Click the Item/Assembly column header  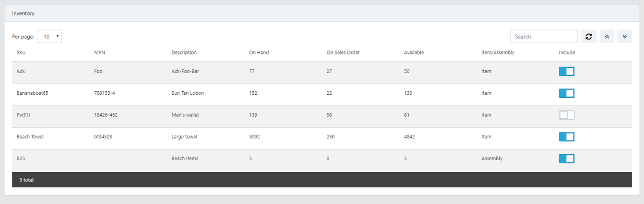(x=498, y=53)
